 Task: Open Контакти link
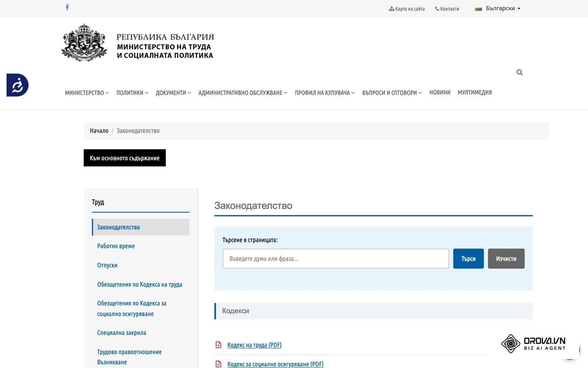tap(447, 9)
